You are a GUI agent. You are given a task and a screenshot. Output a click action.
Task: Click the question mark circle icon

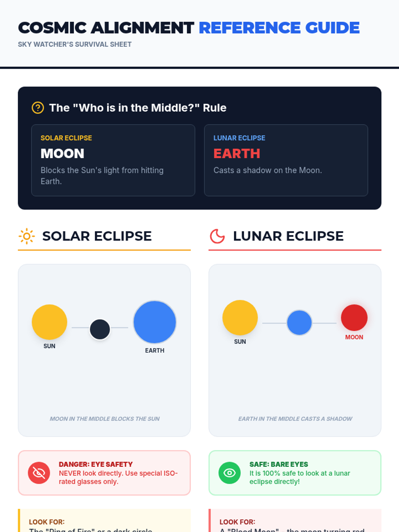(x=38, y=108)
